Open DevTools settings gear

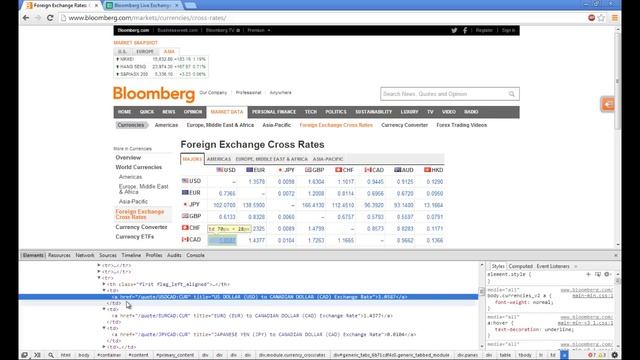click(x=615, y=355)
